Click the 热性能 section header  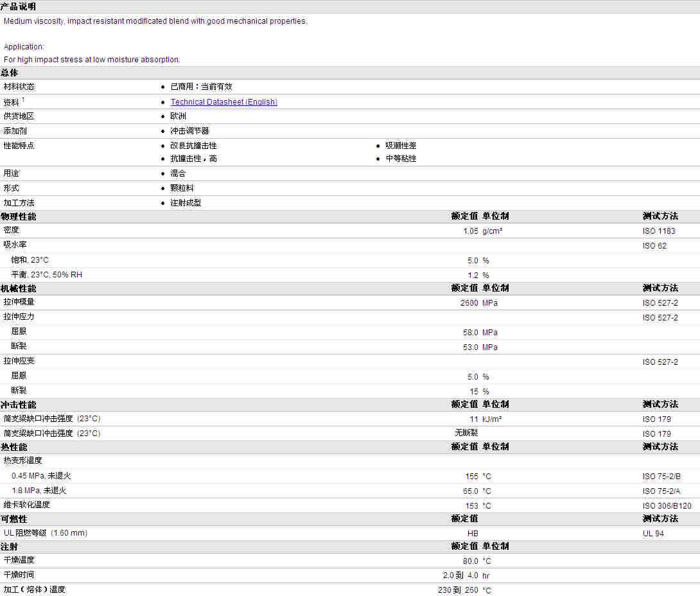click(14, 448)
